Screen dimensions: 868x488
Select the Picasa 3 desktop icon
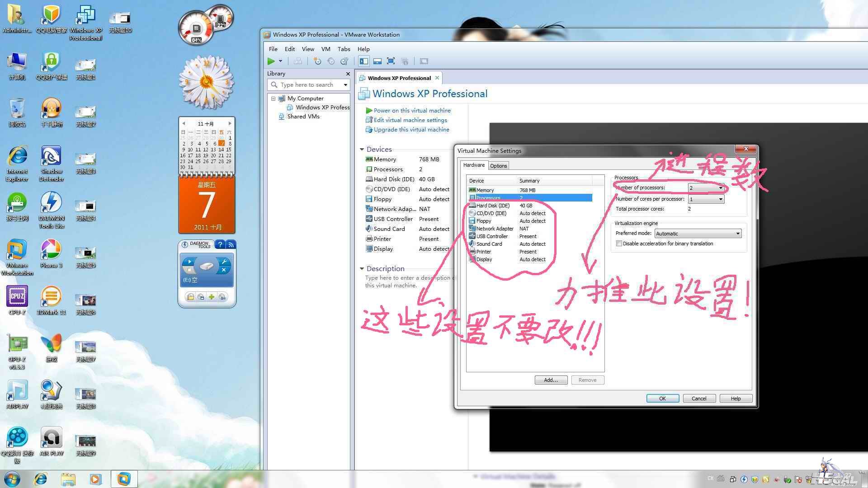(x=51, y=253)
